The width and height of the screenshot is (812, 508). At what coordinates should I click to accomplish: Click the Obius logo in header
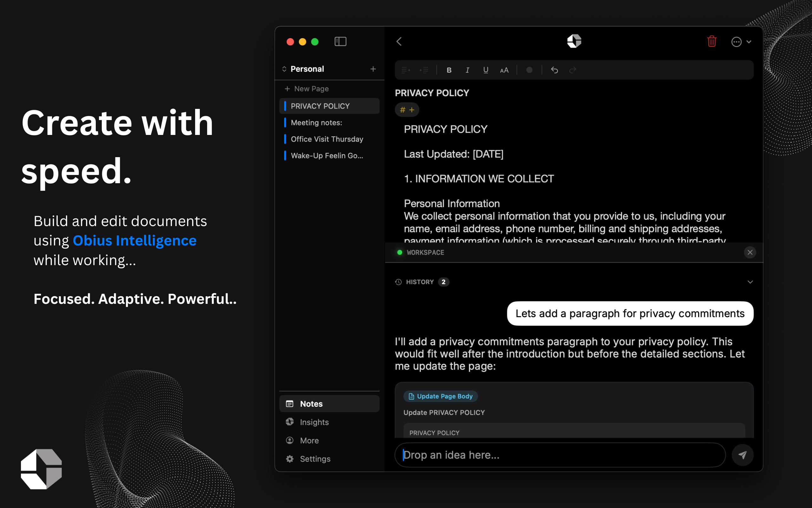(x=574, y=41)
